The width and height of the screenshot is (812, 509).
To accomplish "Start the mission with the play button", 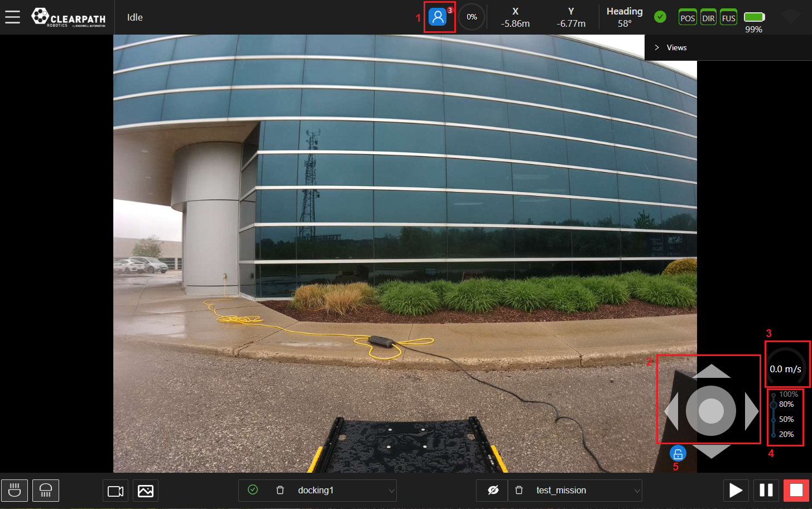I will [736, 491].
